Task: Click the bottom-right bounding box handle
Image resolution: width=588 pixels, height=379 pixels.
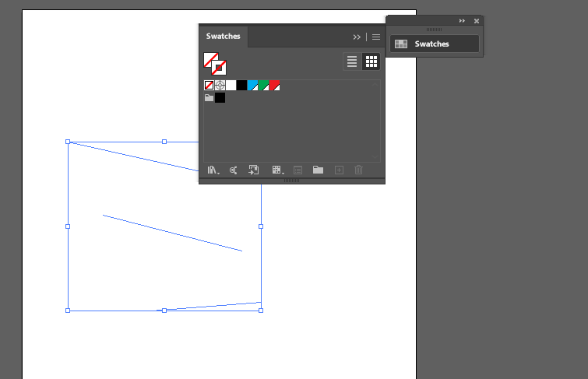Action: pos(261,311)
